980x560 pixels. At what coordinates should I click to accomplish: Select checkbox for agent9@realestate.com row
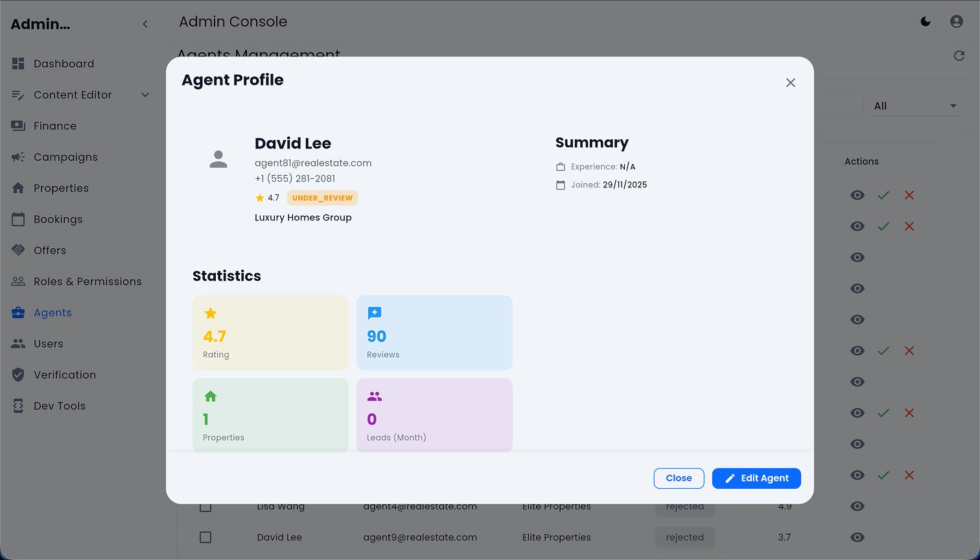[205, 537]
